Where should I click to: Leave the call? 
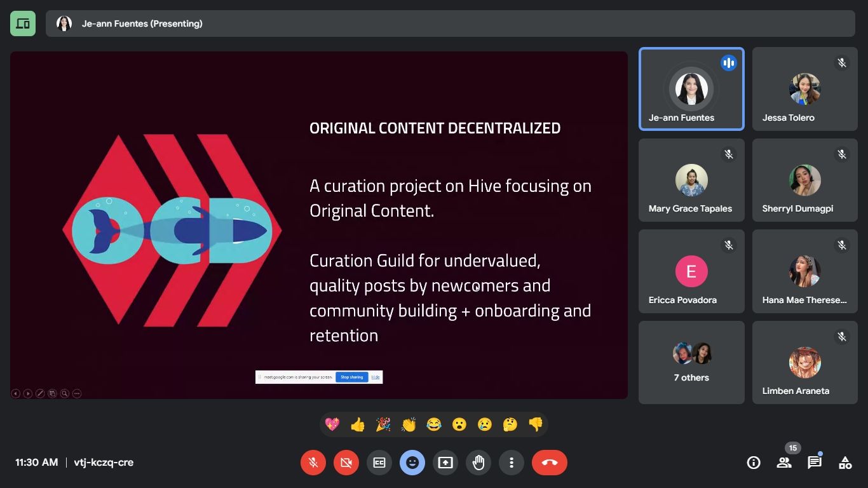click(550, 463)
